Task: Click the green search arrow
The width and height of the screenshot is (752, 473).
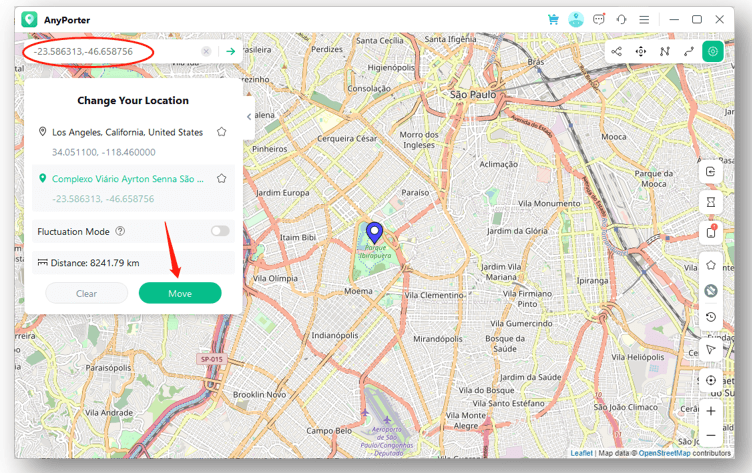Action: [x=231, y=51]
